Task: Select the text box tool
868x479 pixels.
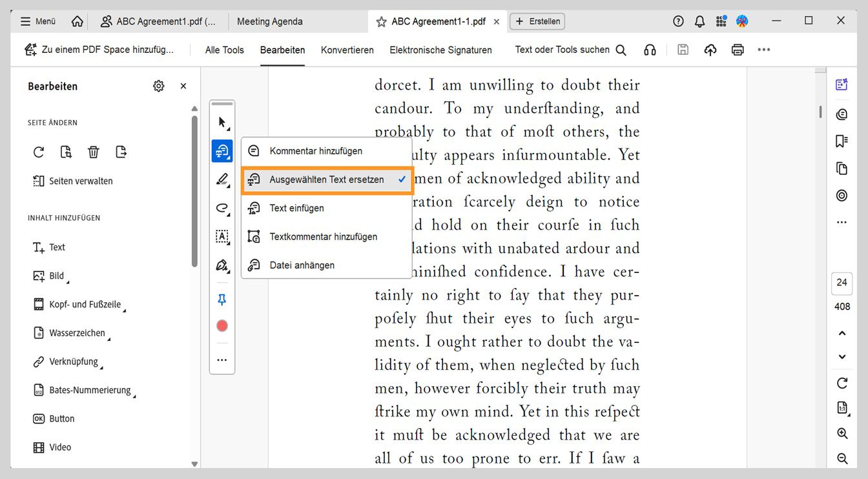Action: click(222, 237)
